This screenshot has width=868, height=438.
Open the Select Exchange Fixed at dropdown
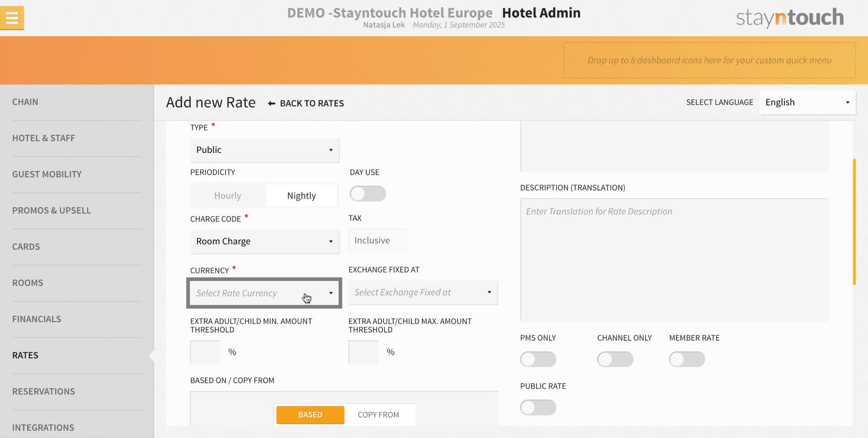coord(423,292)
